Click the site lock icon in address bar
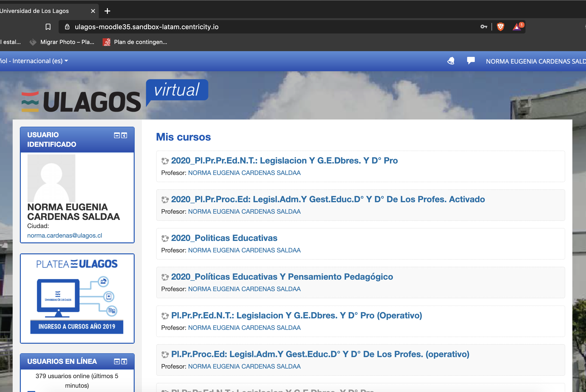 pyautogui.click(x=67, y=27)
